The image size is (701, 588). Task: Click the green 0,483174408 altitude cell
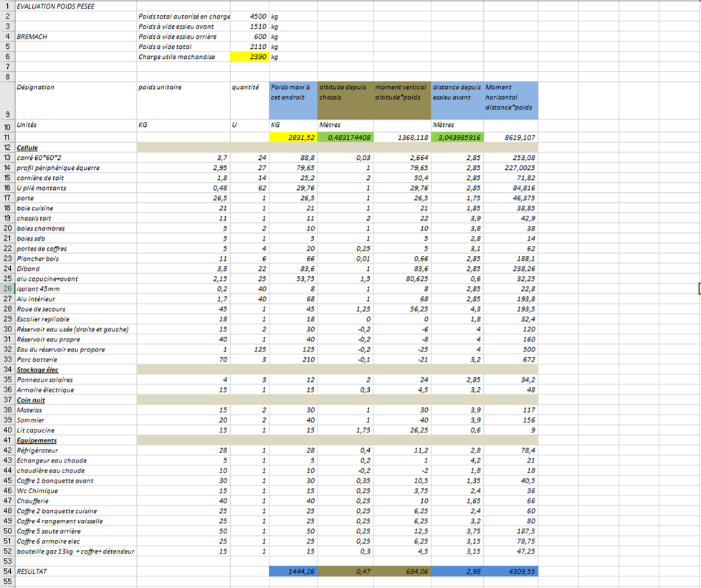(x=345, y=137)
